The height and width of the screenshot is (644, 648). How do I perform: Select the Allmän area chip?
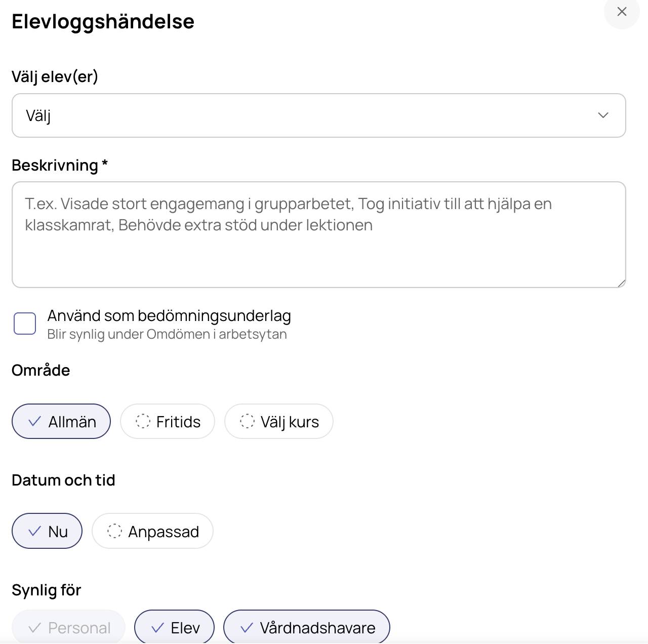[61, 421]
